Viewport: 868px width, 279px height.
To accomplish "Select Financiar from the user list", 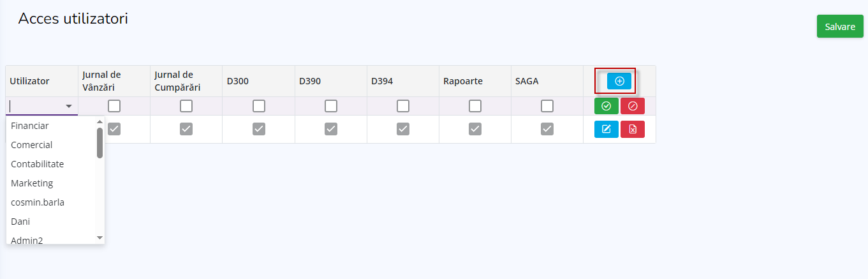I will (x=30, y=126).
